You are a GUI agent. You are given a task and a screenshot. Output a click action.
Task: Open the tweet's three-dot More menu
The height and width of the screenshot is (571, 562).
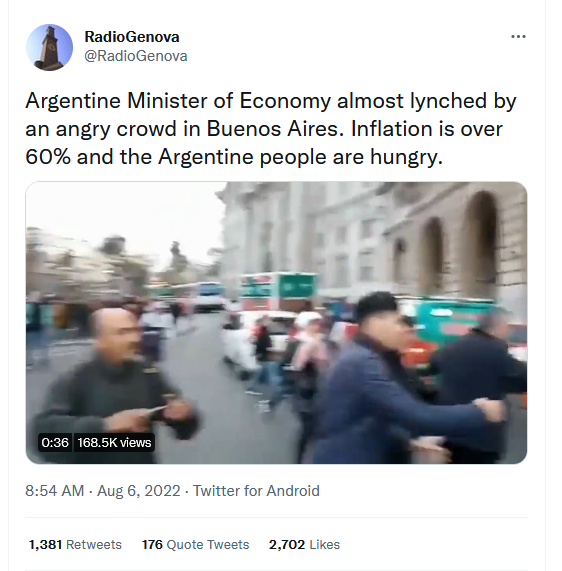[x=518, y=36]
